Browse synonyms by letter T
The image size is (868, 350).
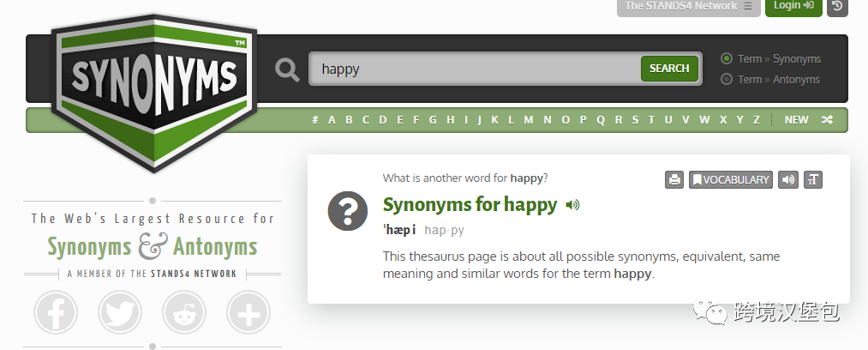pyautogui.click(x=651, y=119)
